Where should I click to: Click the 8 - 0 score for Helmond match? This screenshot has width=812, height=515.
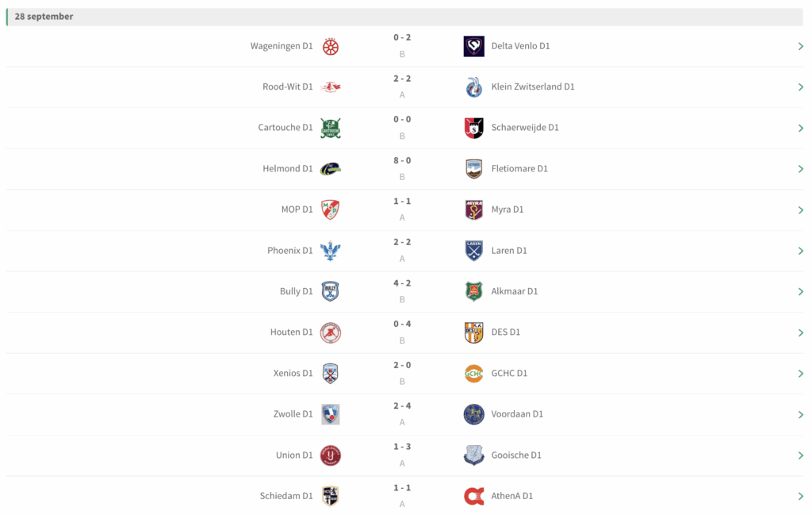coord(402,160)
